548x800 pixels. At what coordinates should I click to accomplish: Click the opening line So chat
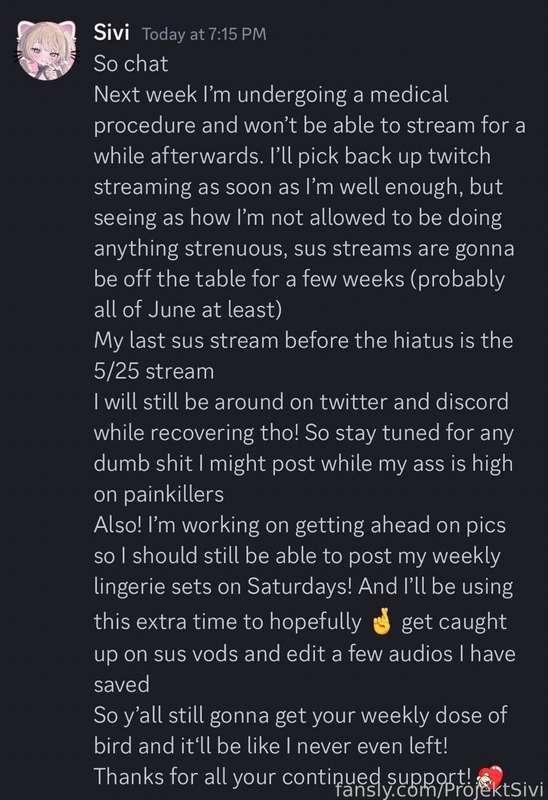131,64
